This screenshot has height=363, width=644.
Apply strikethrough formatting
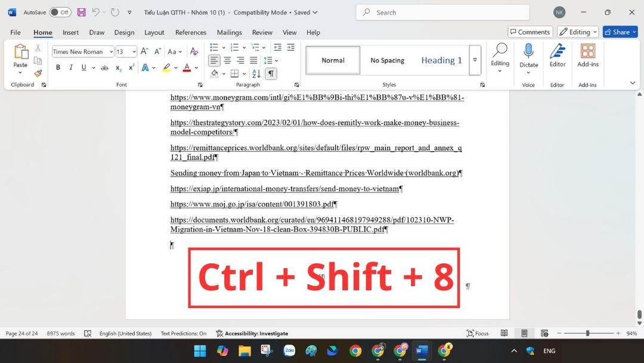tap(104, 67)
